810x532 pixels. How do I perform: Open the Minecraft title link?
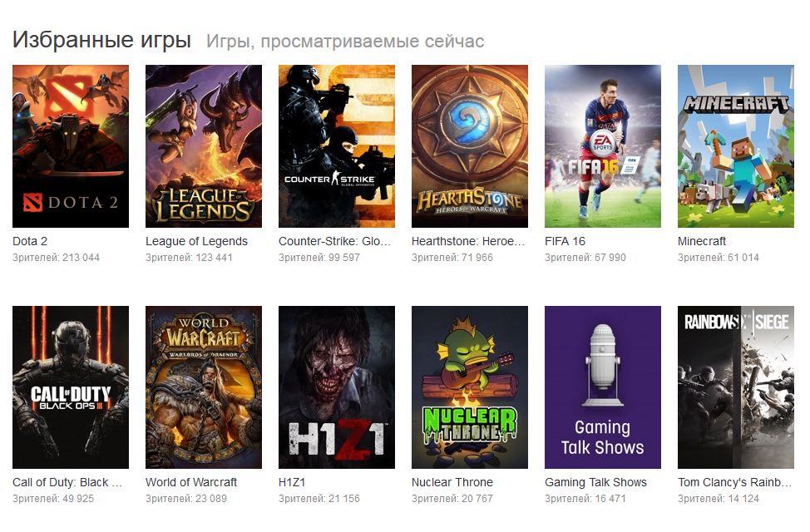pyautogui.click(x=702, y=241)
